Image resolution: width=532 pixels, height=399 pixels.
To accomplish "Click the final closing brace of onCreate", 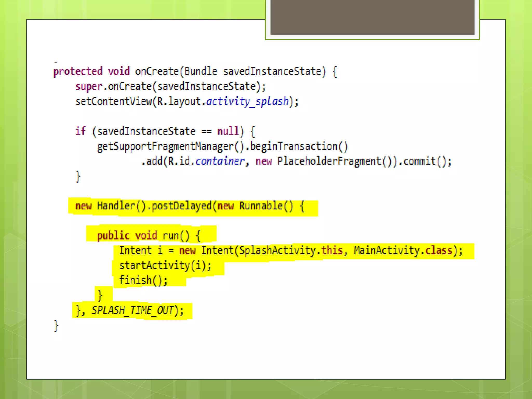I will 56,326.
